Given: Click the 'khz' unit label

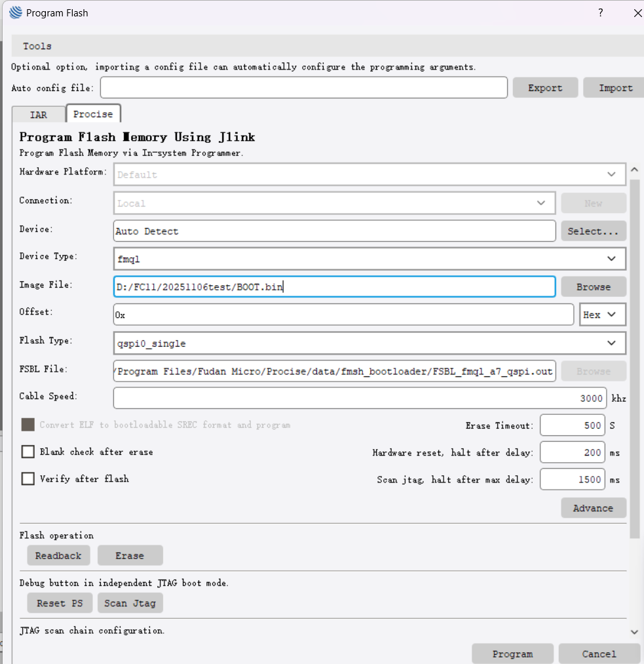Looking at the screenshot, I should click(618, 399).
